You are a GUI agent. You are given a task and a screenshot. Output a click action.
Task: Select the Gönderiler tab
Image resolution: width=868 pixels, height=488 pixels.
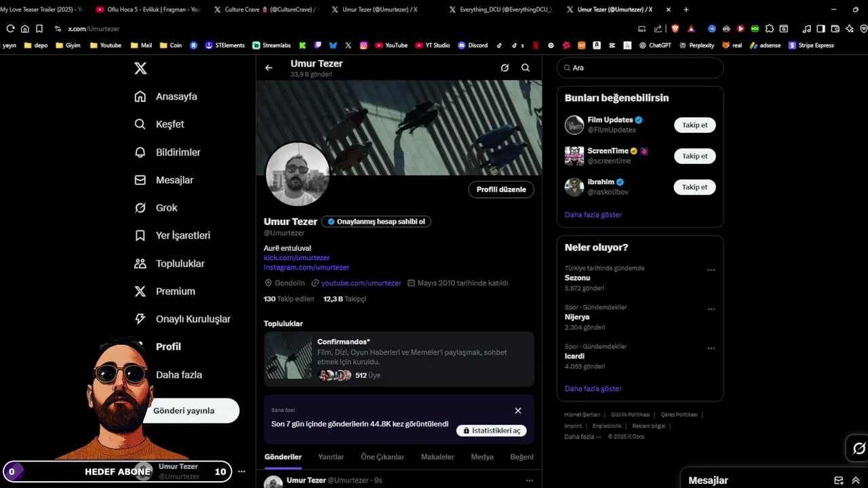283,457
